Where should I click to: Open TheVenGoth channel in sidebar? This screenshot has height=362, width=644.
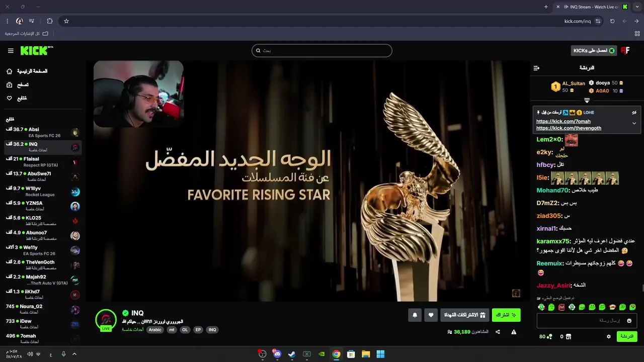tap(43, 265)
